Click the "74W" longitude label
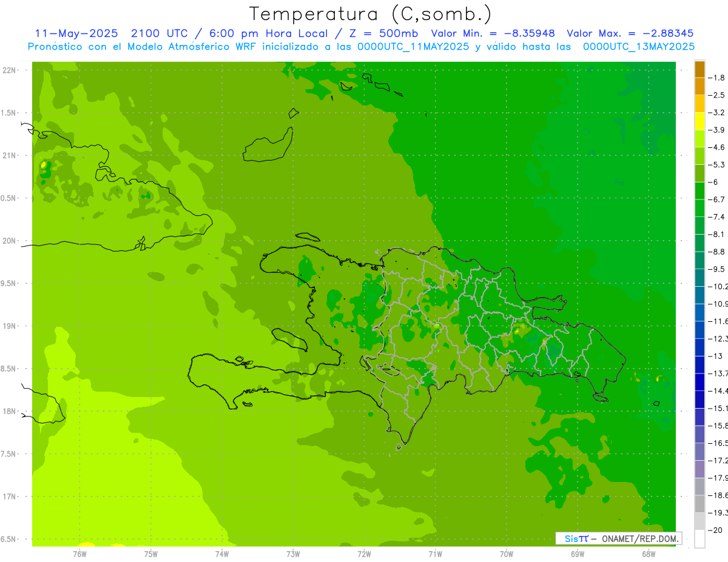This screenshot has height=562, width=728. tap(221, 554)
